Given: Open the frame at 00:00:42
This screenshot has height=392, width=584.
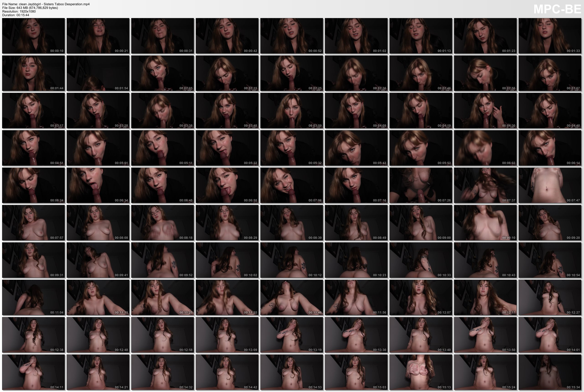Looking at the screenshot, I should (x=227, y=36).
